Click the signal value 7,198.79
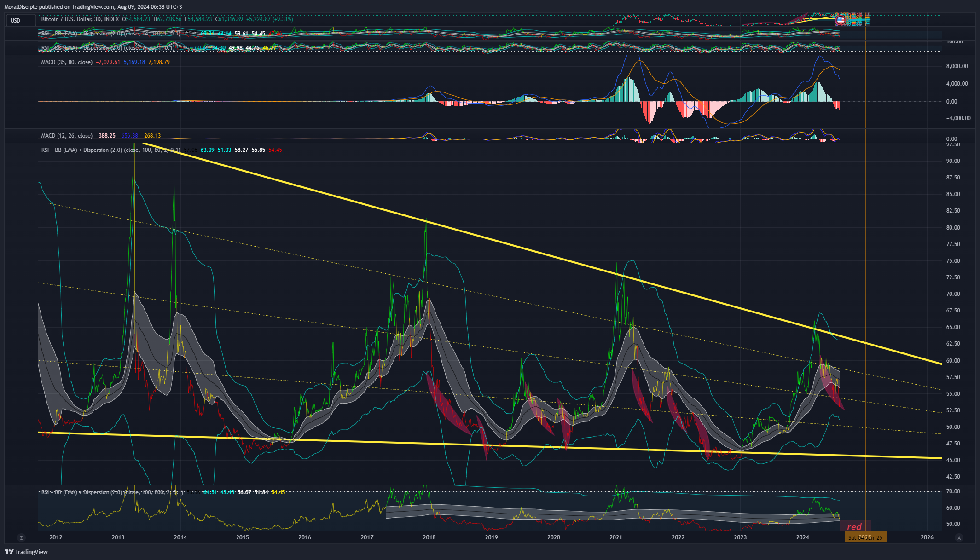The width and height of the screenshot is (980, 560). coord(159,62)
